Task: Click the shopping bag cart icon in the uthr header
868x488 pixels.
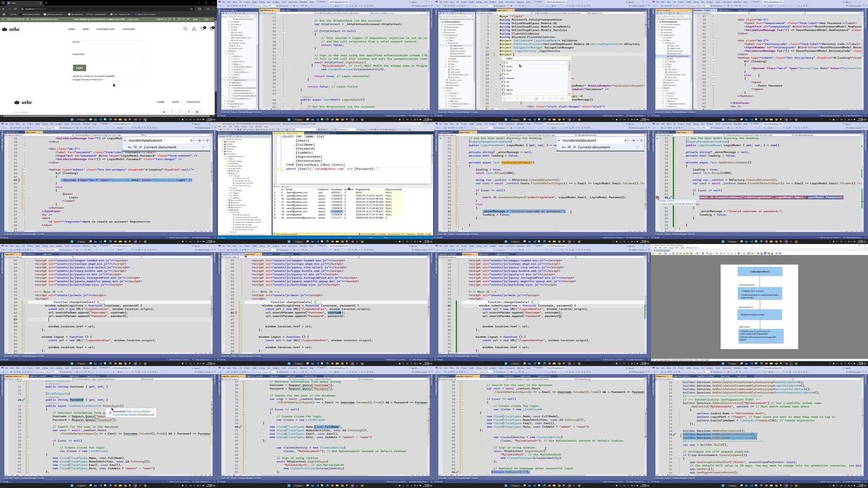Action: [212, 29]
